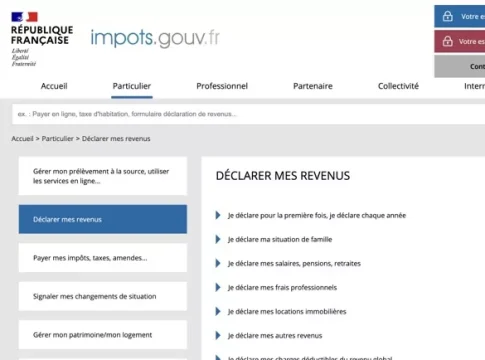This screenshot has width=485, height=360.
Task: Open 'Gérer mon patrimoine/mon logement'
Action: pyautogui.click(x=103, y=335)
